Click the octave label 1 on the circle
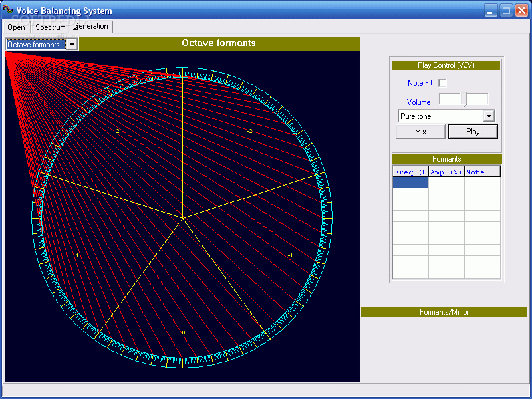This screenshot has width=532, height=399. [x=77, y=255]
